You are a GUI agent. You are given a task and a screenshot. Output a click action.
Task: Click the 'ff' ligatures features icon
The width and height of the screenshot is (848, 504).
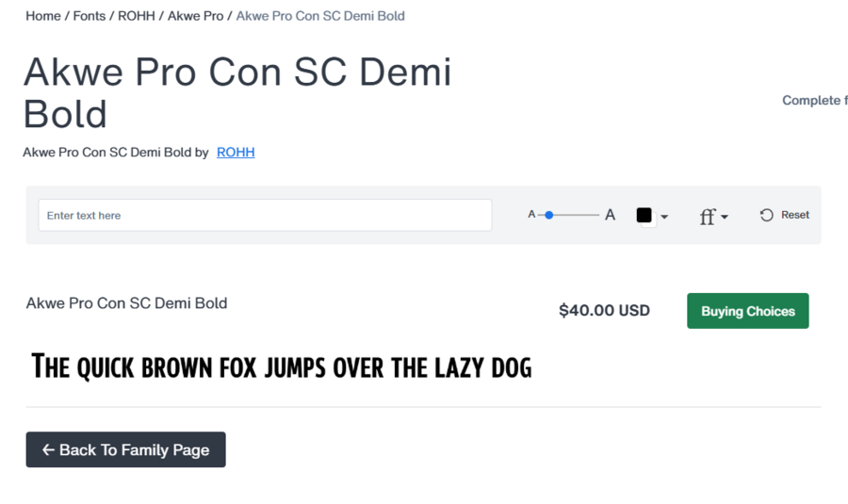(708, 217)
